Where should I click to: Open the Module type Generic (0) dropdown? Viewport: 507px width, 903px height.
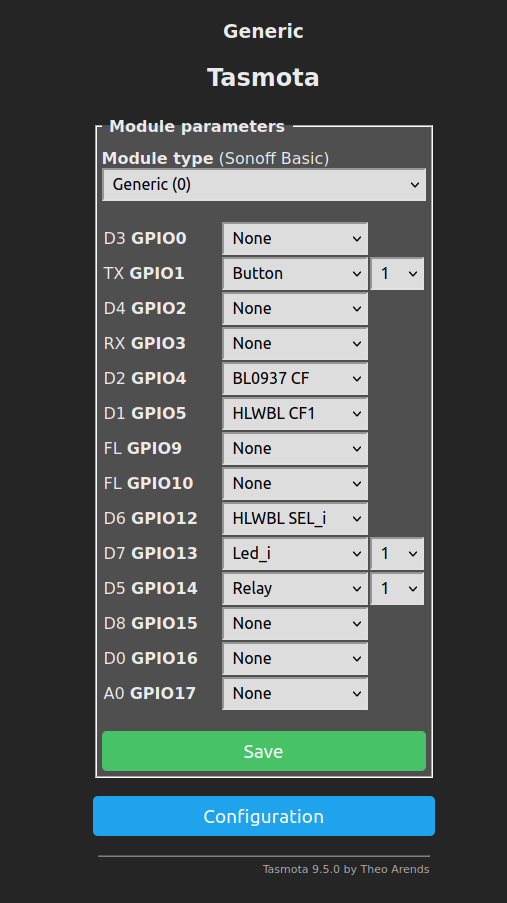coord(264,185)
